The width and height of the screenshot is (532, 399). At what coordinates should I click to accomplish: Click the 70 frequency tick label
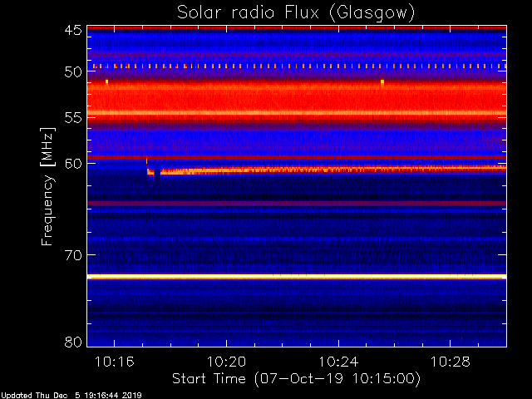point(73,255)
